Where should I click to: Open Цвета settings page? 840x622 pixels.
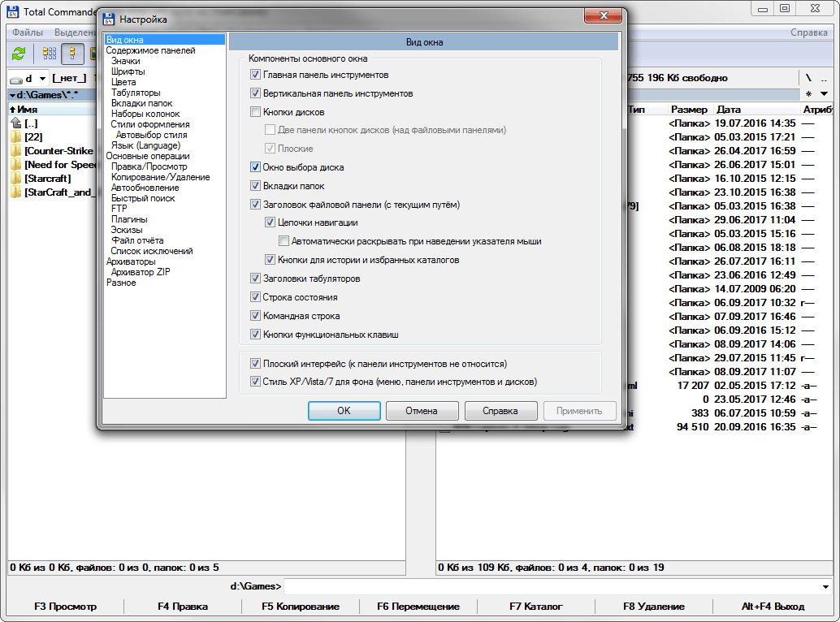coord(123,82)
